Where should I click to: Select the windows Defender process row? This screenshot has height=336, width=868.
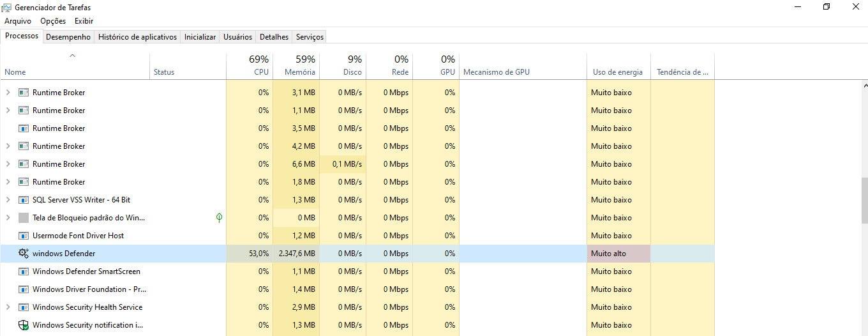click(357, 254)
